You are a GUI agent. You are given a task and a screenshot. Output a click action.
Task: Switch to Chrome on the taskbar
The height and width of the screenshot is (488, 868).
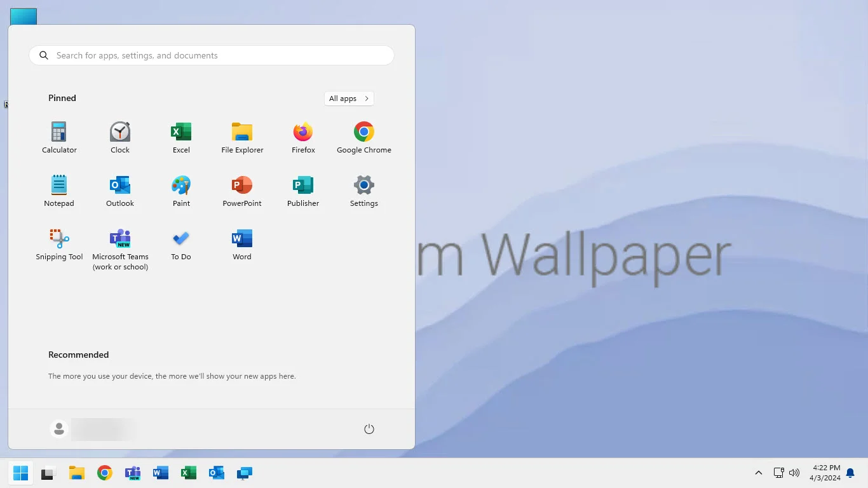(105, 473)
